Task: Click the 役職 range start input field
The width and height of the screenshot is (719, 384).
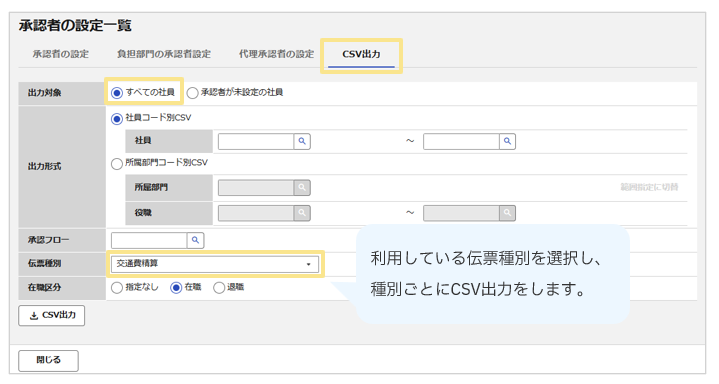Action: [256, 213]
